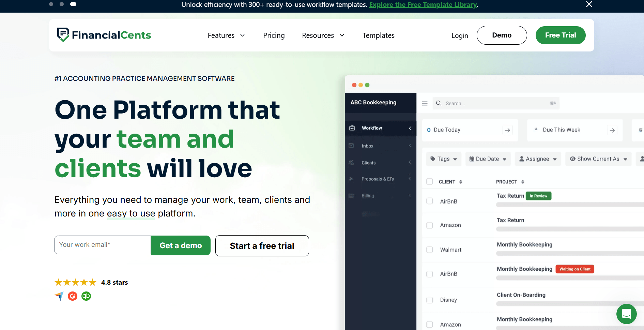Click the Capterra arrow badge icon
The image size is (644, 330).
click(x=59, y=296)
